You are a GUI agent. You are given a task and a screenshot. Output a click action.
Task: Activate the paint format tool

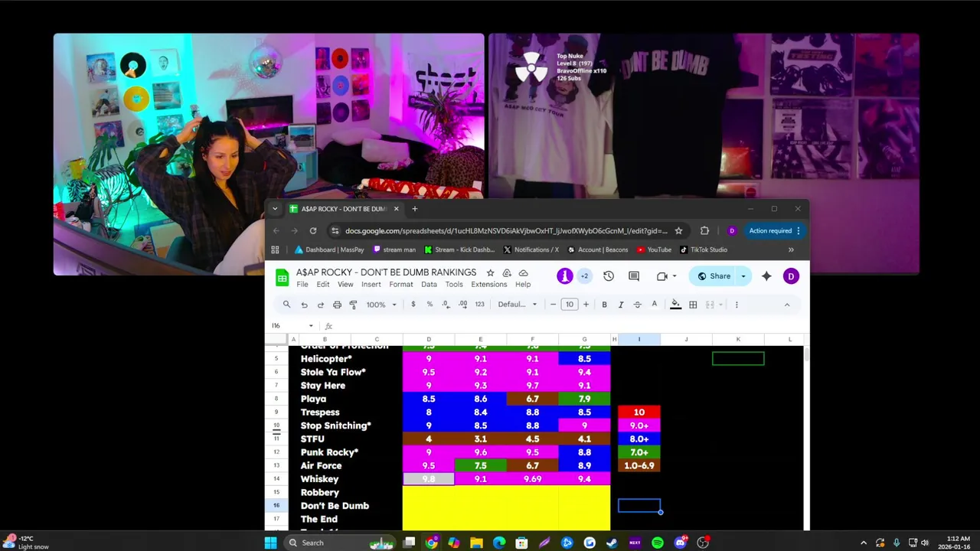pos(353,305)
